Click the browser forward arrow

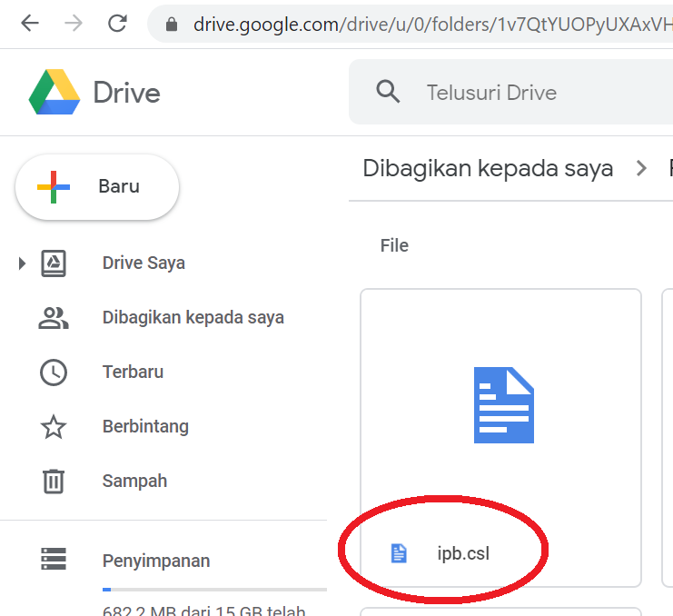[x=74, y=24]
